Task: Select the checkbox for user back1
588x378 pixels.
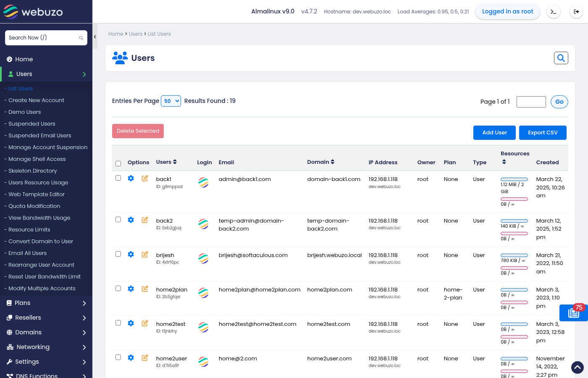Action: 118,178
